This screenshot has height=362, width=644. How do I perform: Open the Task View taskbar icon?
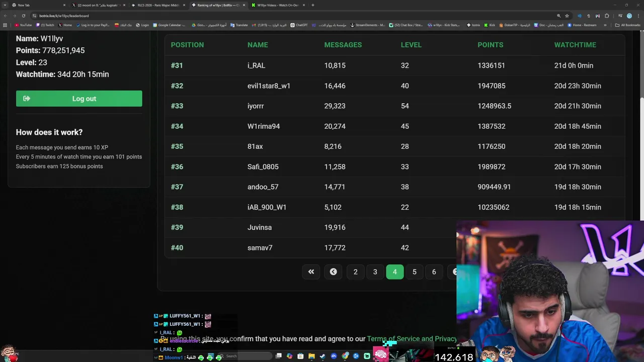278,356
